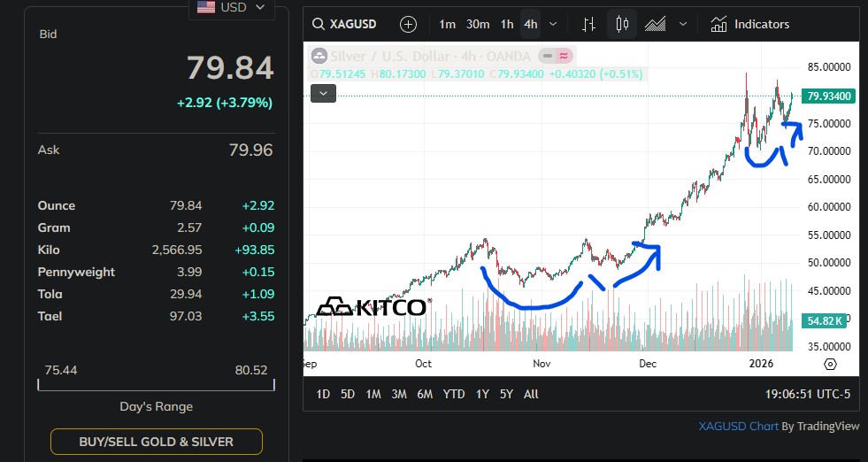This screenshot has height=462, width=868.
Task: Set chart range to 6M
Action: point(425,395)
